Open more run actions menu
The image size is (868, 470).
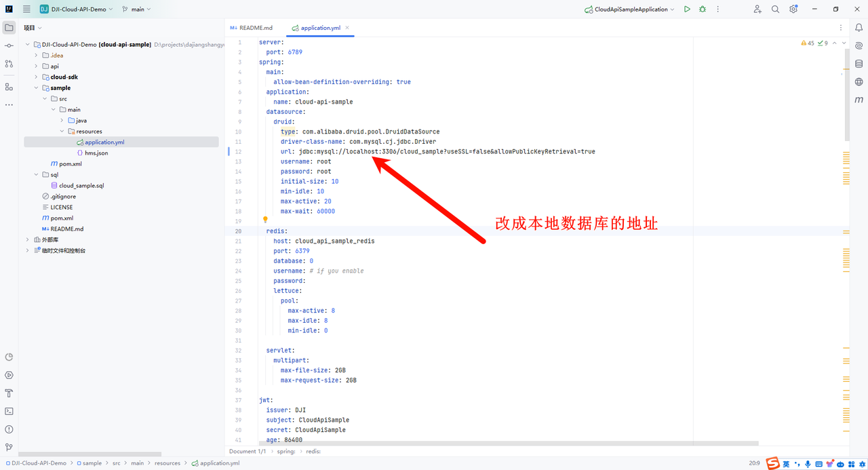718,9
